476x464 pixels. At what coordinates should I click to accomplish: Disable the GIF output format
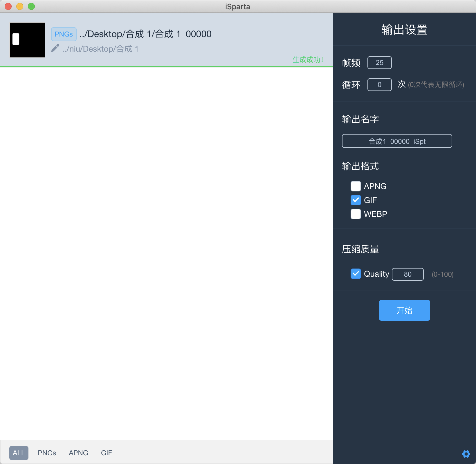click(356, 200)
